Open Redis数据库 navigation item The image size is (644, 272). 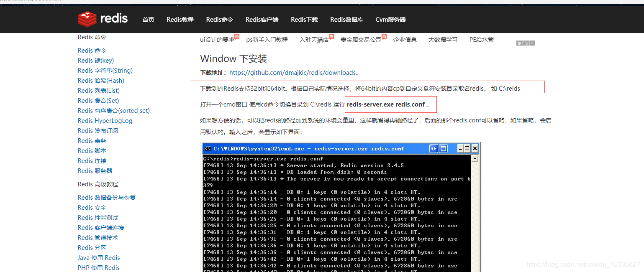[346, 20]
